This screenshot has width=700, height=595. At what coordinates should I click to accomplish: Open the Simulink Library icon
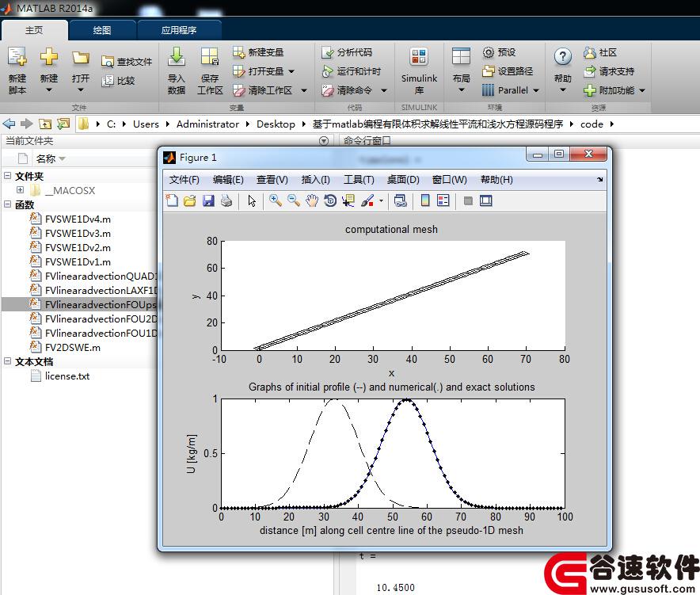[x=419, y=57]
